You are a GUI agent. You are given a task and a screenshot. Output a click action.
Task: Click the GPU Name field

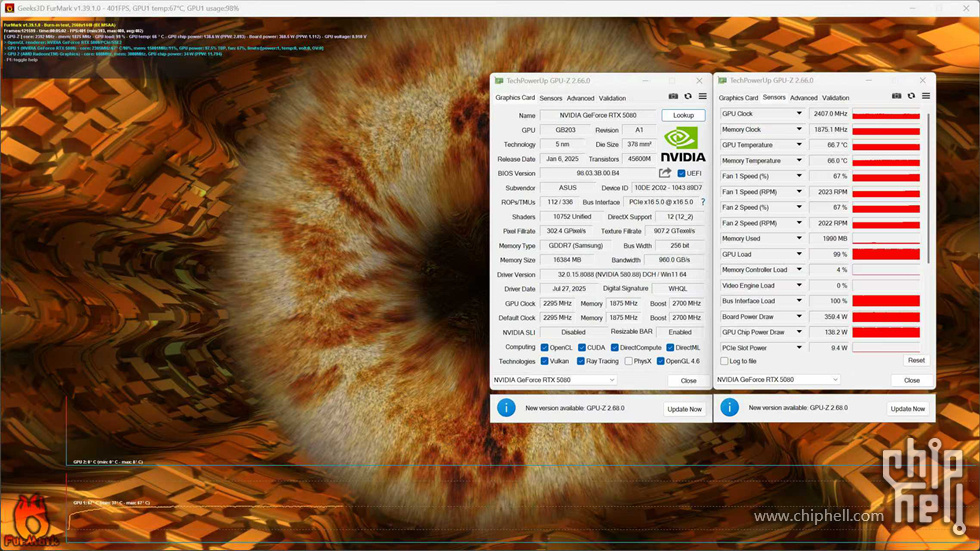pyautogui.click(x=598, y=115)
